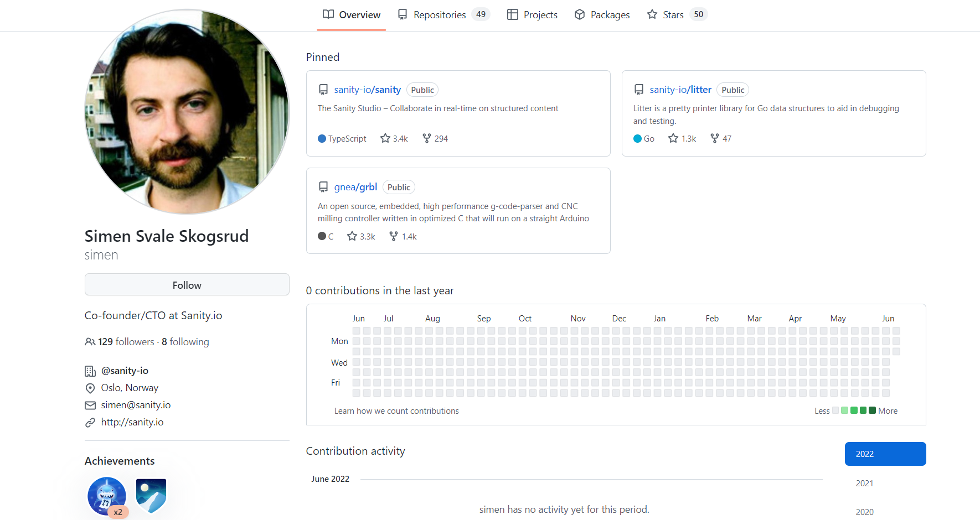
Task: Open the @sanity-io organization link
Action: click(x=125, y=371)
